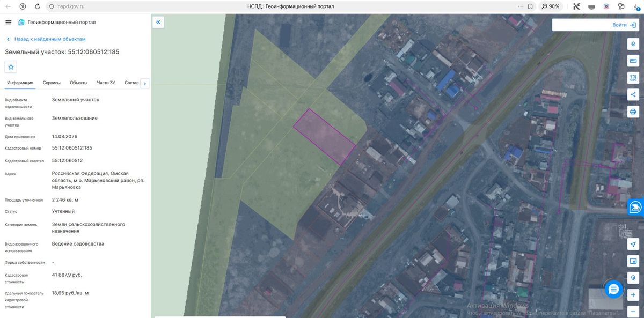Image resolution: width=644 pixels, height=318 pixels.
Task: Open the hamburger menu in the portal header
Action: point(8,22)
